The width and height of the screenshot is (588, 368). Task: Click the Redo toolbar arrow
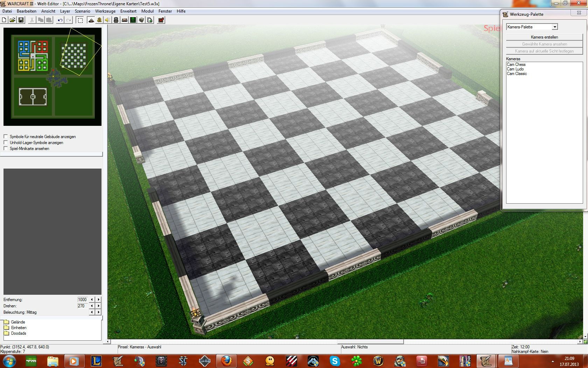point(69,20)
